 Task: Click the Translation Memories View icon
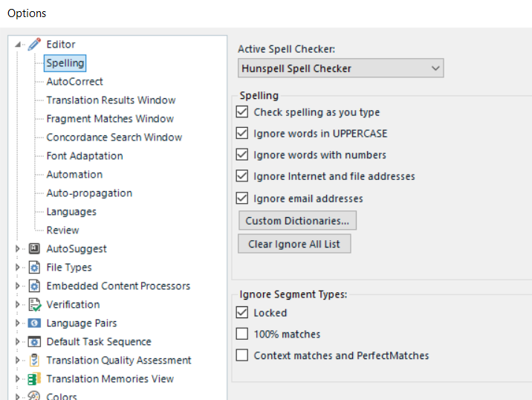34,378
